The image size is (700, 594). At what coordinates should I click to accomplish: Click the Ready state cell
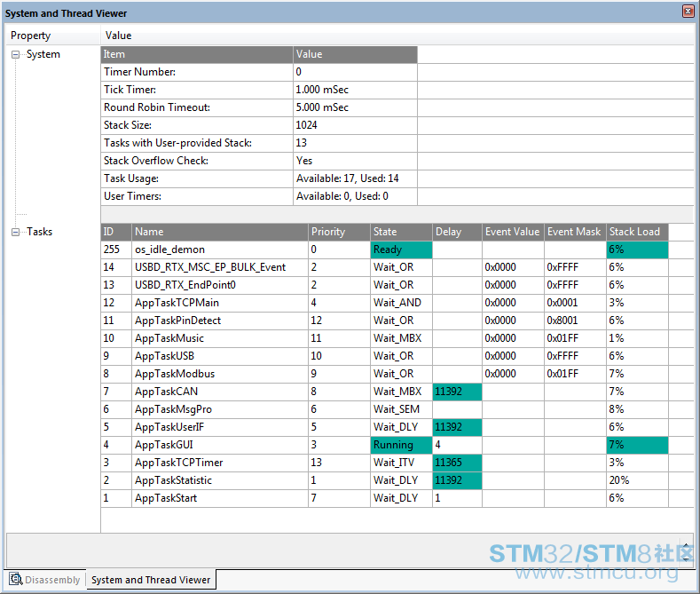click(401, 249)
